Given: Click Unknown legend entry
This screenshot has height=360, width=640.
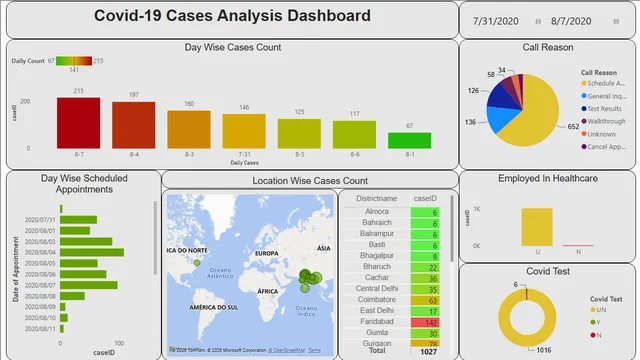Looking at the screenshot, I should tap(598, 134).
